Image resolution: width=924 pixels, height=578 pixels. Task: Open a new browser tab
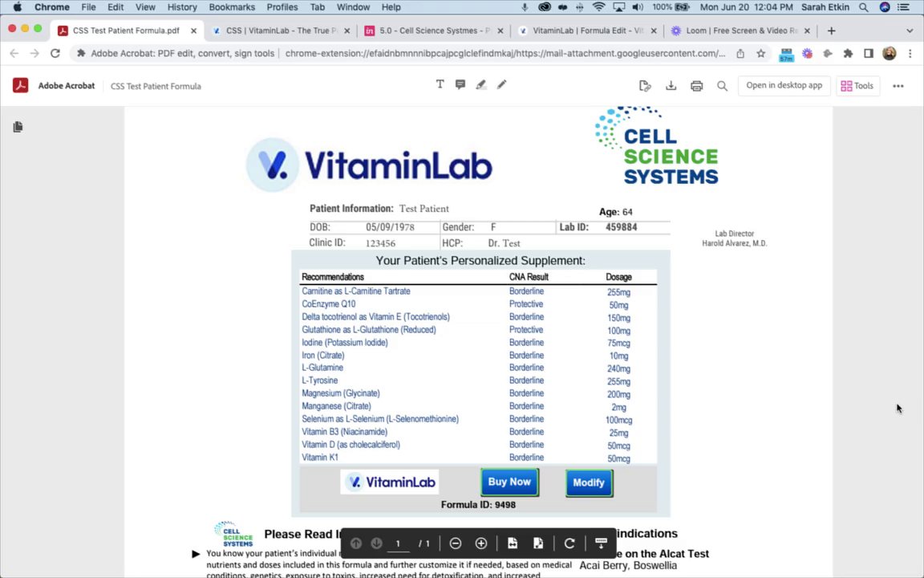[x=831, y=31]
